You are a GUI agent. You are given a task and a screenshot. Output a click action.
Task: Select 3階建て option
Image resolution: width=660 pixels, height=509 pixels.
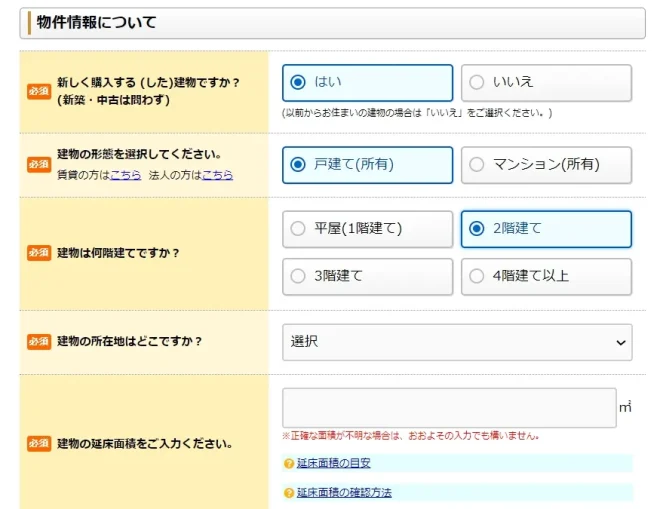pos(367,277)
